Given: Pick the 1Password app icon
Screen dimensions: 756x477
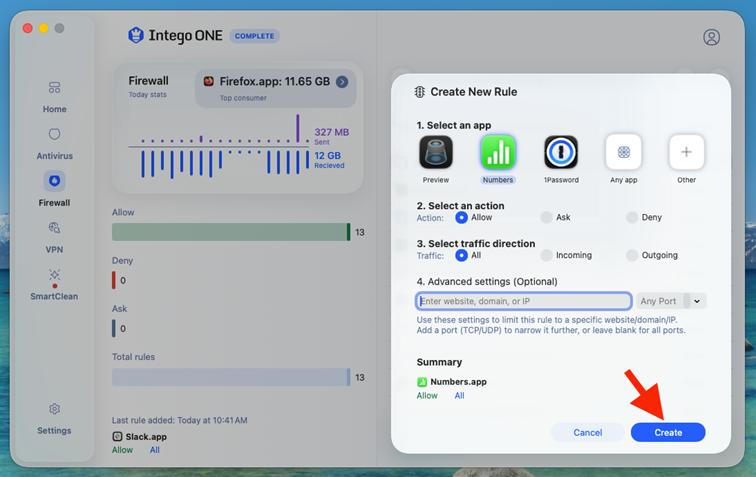Looking at the screenshot, I should click(561, 152).
